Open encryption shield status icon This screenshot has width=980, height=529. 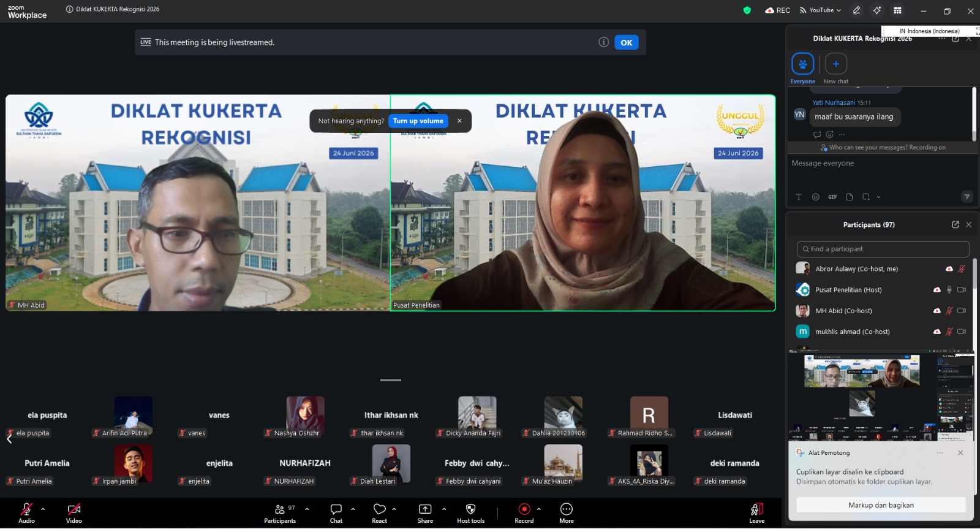tap(747, 10)
